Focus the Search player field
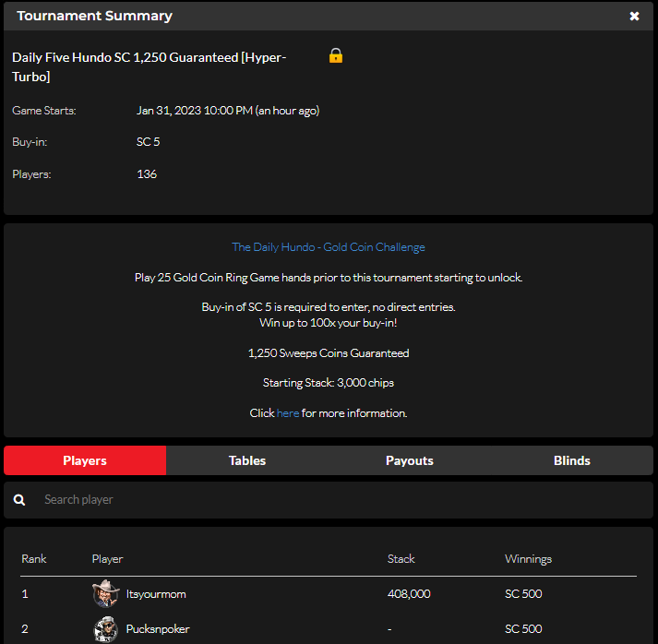This screenshot has width=658, height=644. 329,500
